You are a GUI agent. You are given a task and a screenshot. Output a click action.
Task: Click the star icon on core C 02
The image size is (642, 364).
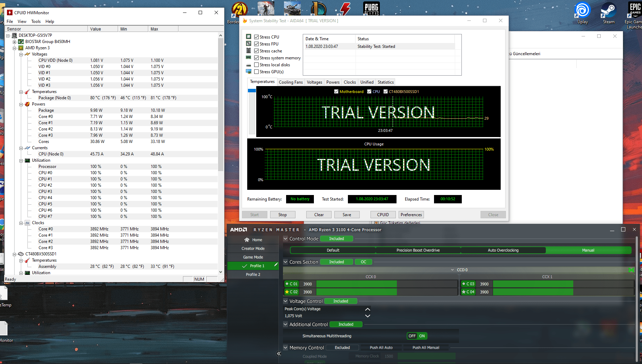(x=287, y=292)
